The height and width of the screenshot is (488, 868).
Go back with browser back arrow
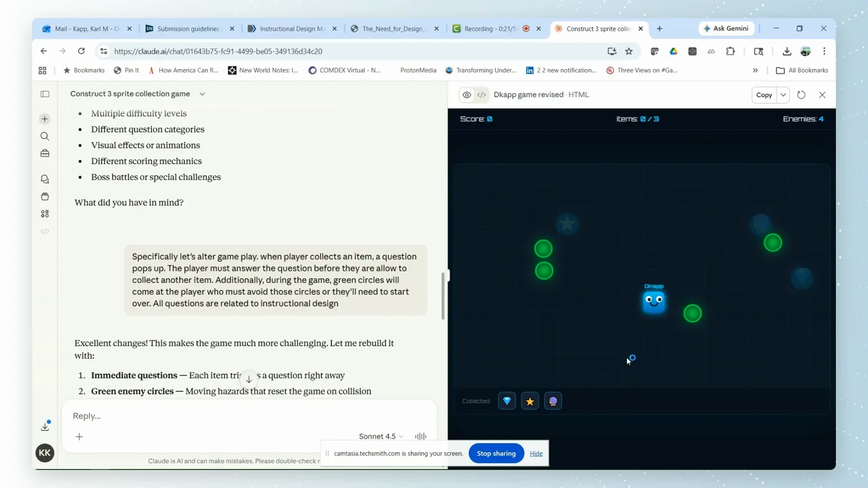(44, 51)
